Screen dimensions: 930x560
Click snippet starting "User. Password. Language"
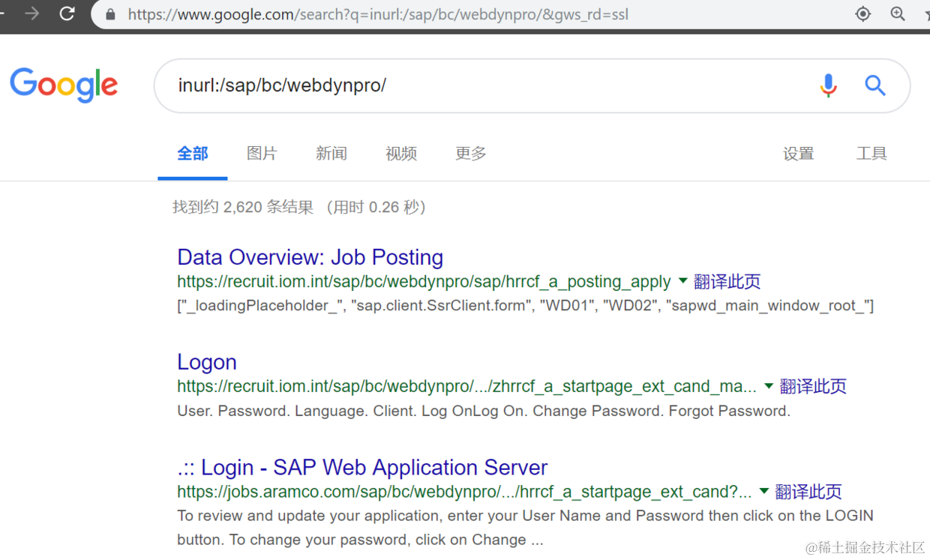point(484,411)
